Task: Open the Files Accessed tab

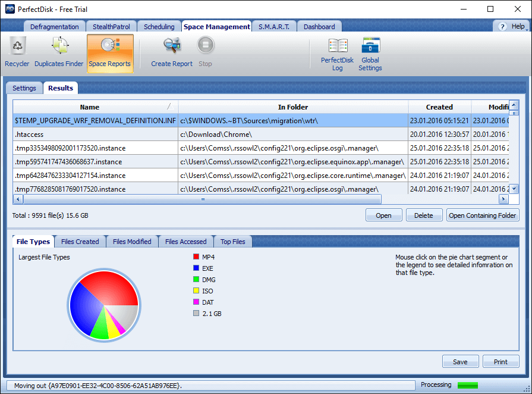Action: coord(186,242)
